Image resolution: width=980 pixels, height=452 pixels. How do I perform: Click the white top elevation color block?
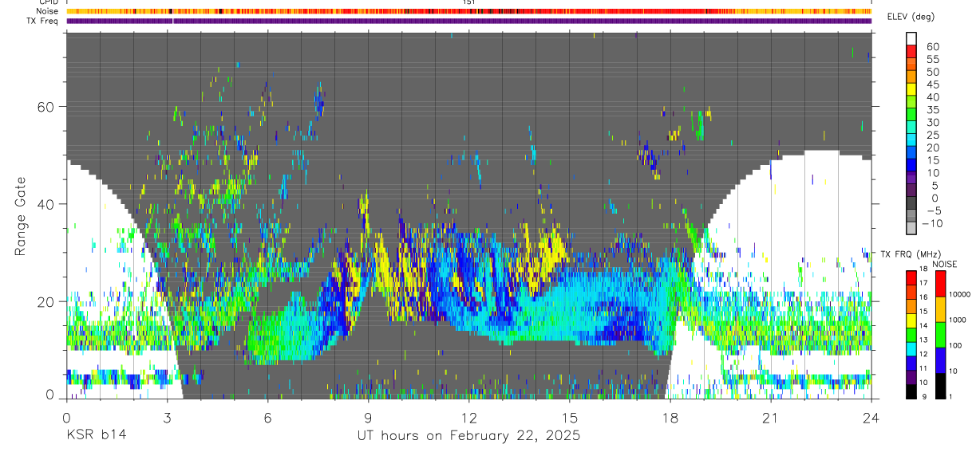[912, 37]
